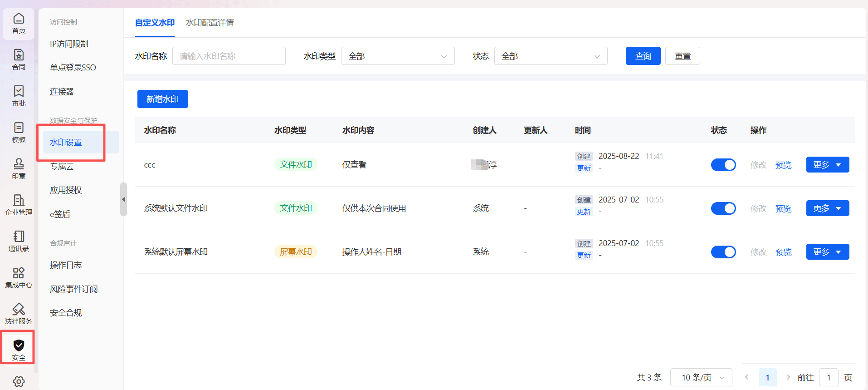Focus the 前往 page number input

(829, 377)
